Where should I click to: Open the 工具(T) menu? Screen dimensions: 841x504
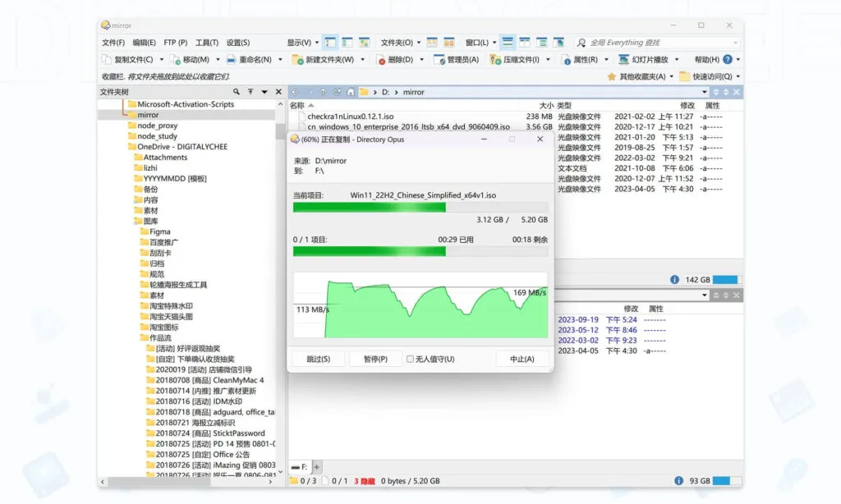206,43
